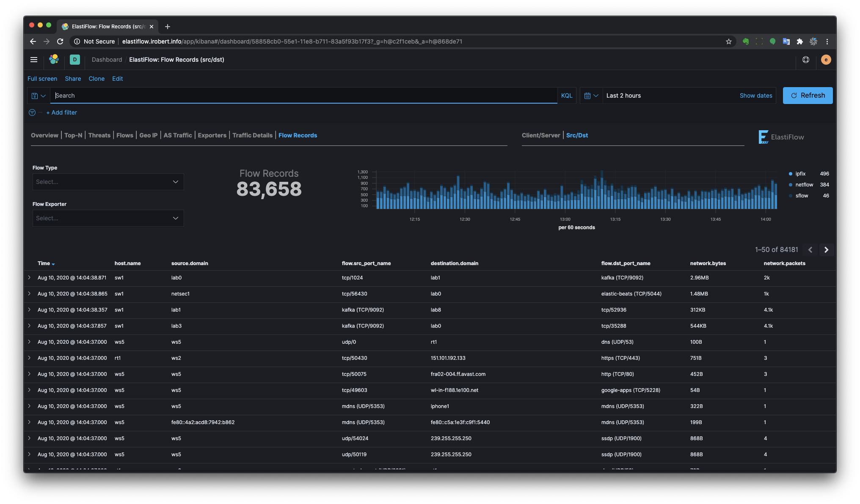The width and height of the screenshot is (860, 504).
Task: Expand the lab3 to lab0 row
Action: click(29, 326)
